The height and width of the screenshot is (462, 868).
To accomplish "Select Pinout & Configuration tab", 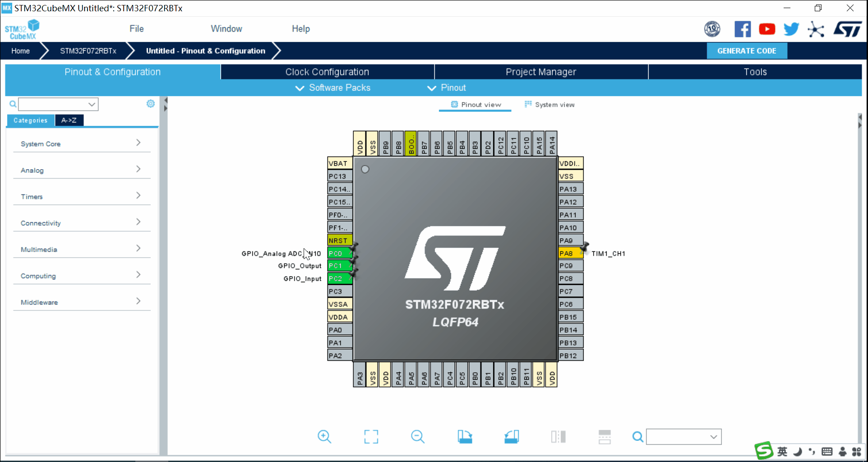I will pos(113,72).
